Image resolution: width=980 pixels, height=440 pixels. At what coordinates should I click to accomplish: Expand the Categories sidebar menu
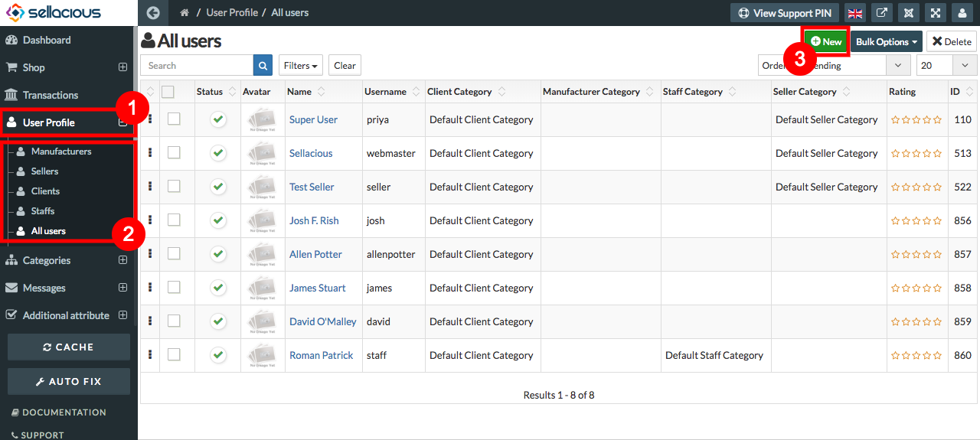tap(122, 260)
